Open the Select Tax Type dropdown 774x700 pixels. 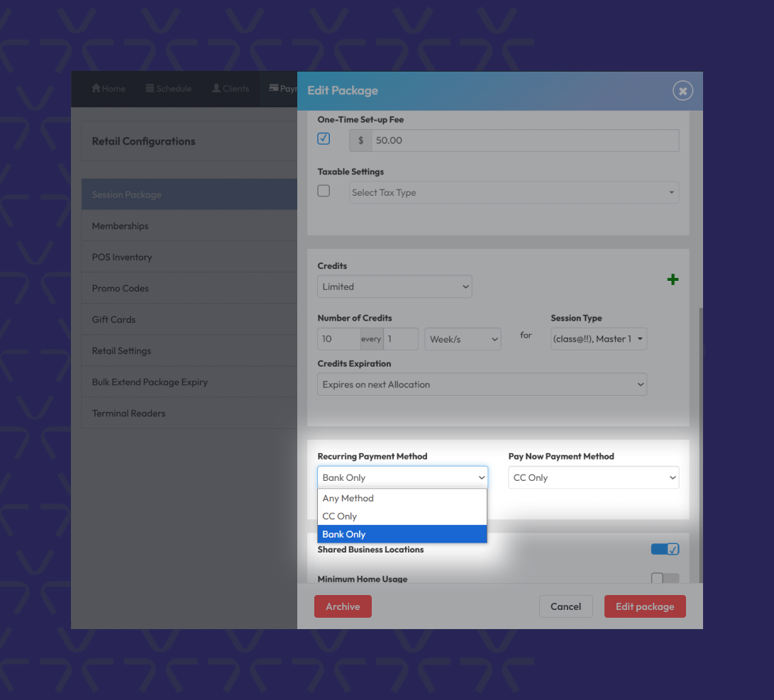click(514, 193)
